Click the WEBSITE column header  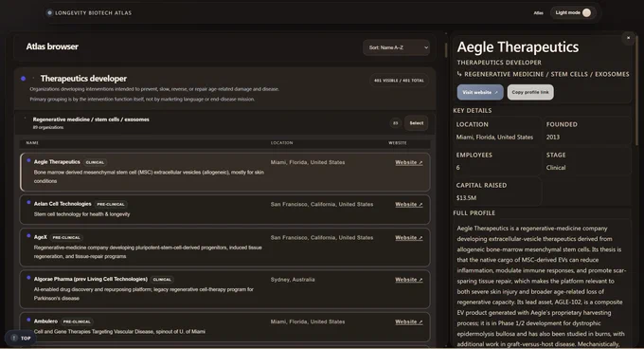398,143
